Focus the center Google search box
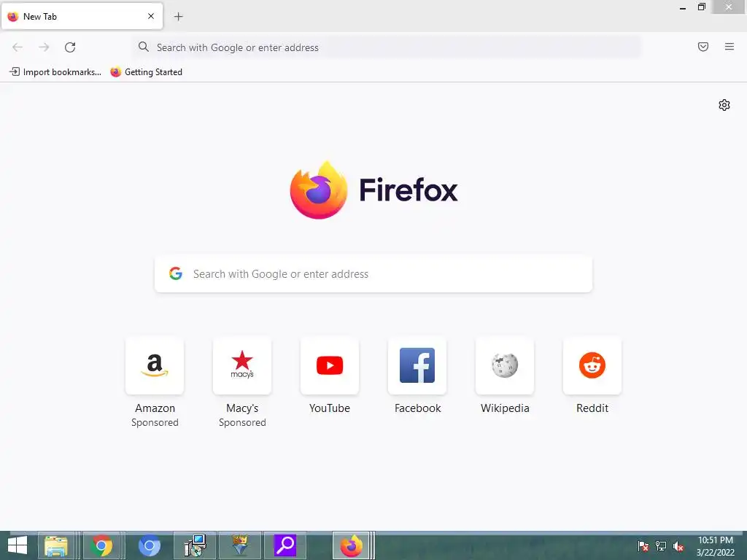 [373, 274]
